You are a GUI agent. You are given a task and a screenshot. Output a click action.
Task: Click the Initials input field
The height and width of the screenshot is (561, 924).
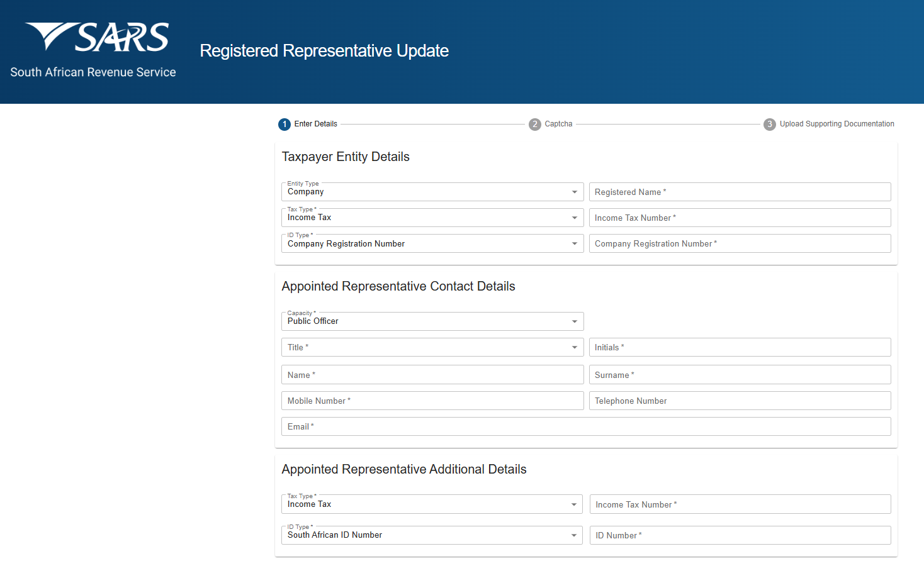pos(740,348)
